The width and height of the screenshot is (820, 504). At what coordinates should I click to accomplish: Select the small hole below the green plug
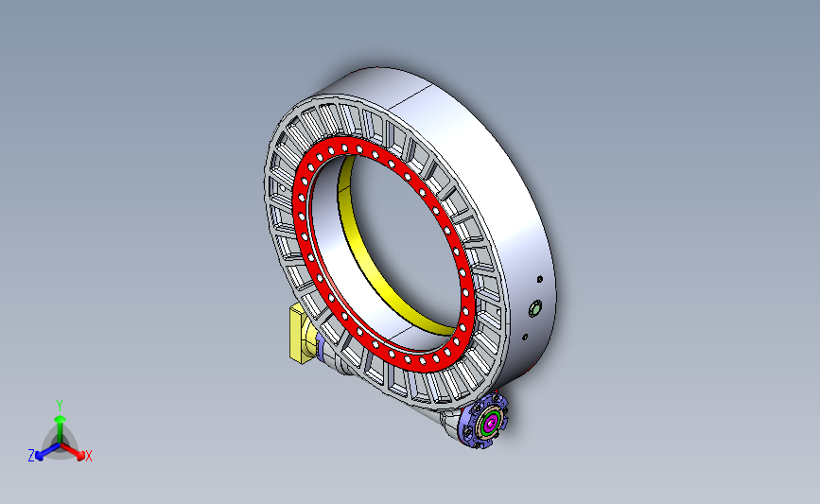[x=525, y=338]
